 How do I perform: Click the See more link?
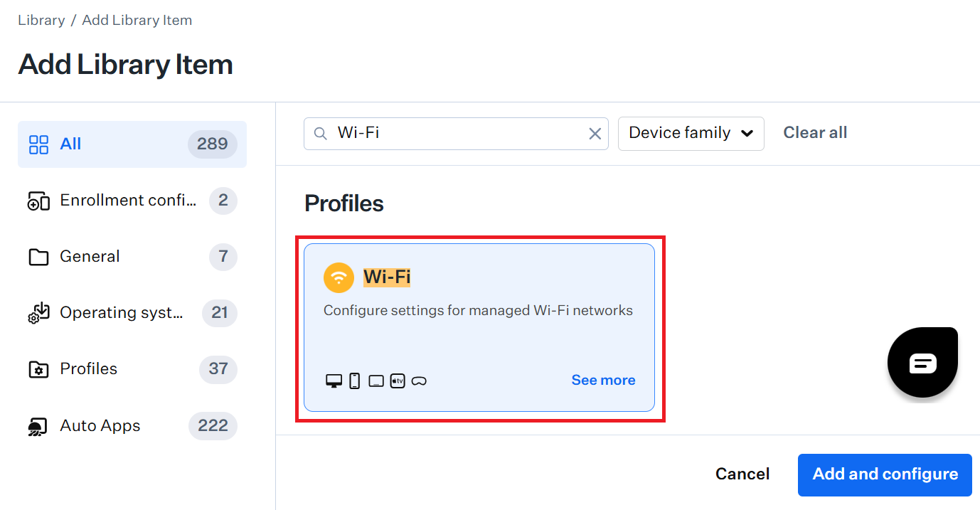[603, 381]
